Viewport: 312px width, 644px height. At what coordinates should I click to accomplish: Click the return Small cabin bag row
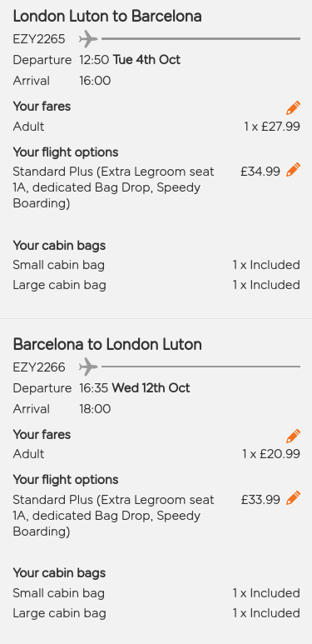tap(156, 593)
